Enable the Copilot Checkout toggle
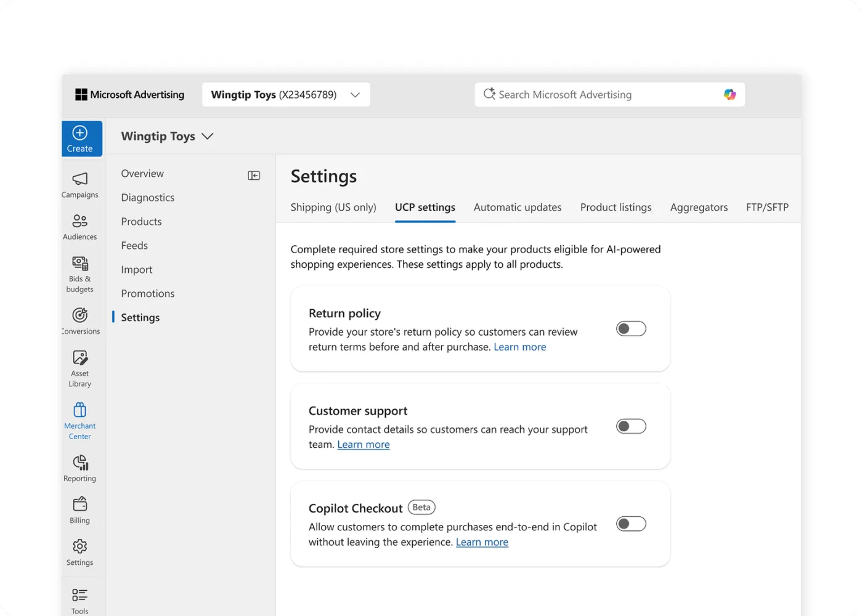The height and width of the screenshot is (616, 862). tap(631, 524)
